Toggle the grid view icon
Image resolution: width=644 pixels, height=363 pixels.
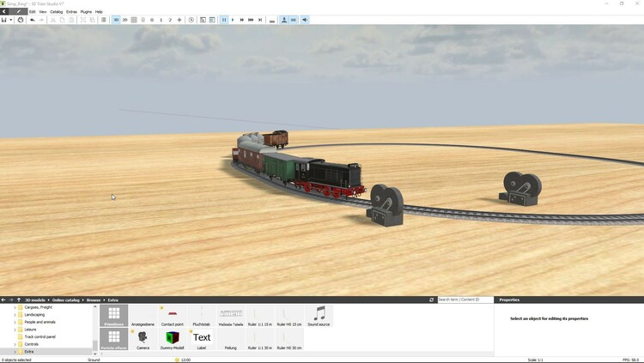[134, 20]
